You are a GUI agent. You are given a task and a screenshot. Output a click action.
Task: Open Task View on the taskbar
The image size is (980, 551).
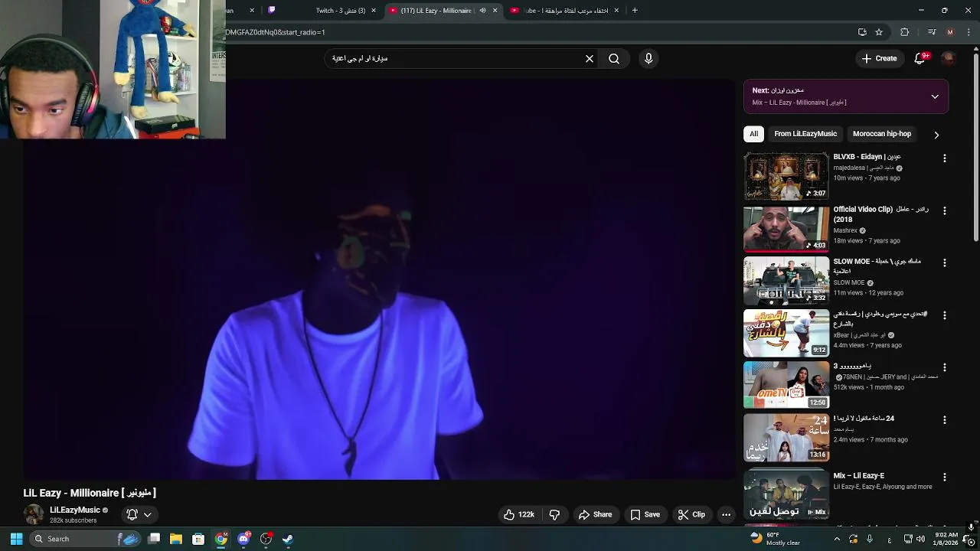pyautogui.click(x=153, y=539)
